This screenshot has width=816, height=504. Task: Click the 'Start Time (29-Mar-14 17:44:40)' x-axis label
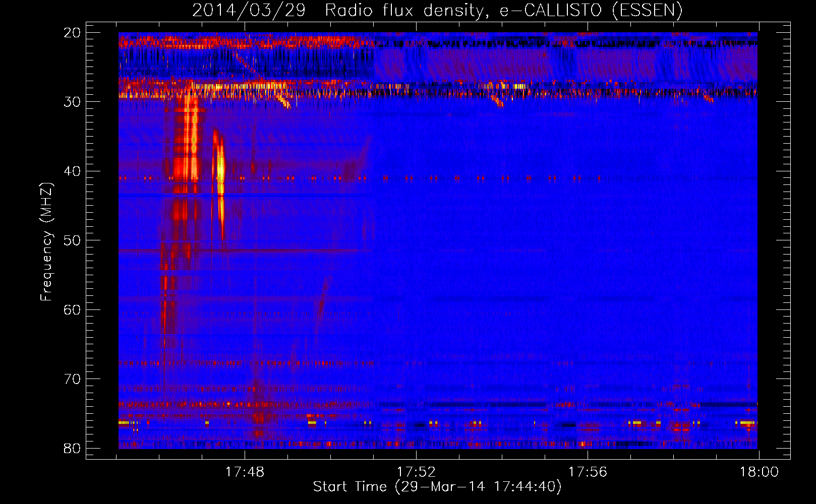pos(437,487)
